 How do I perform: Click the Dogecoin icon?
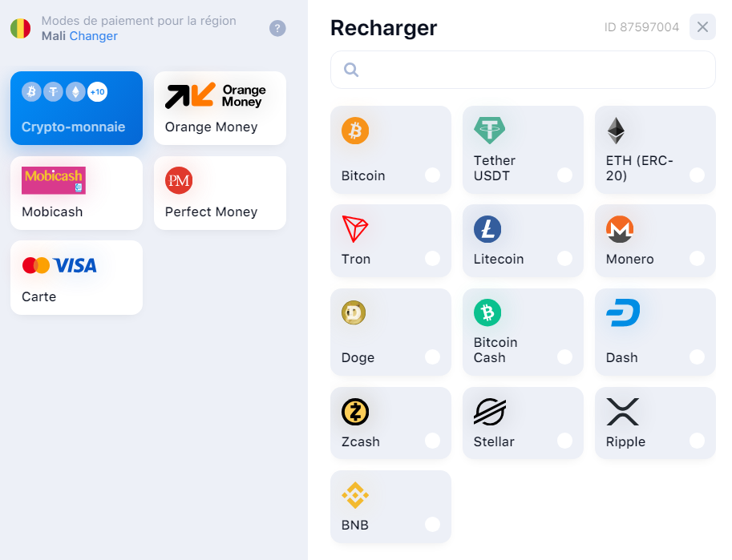[x=354, y=312]
